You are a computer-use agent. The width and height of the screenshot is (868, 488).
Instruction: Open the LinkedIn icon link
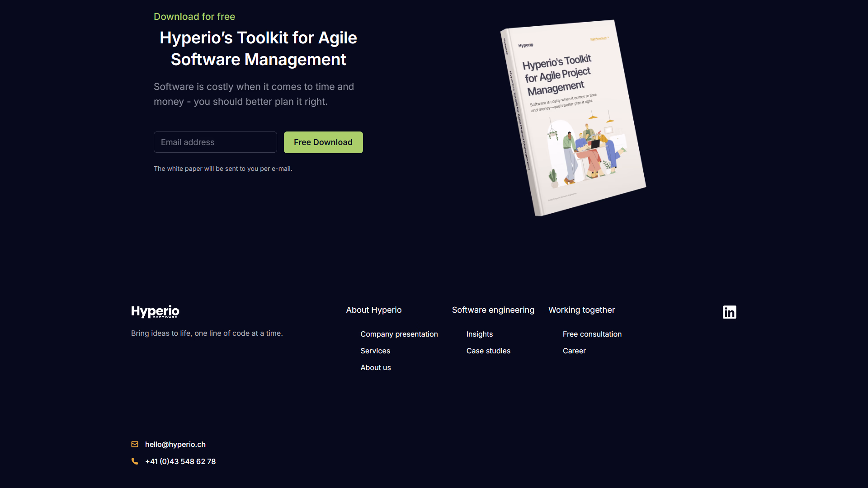coord(729,312)
